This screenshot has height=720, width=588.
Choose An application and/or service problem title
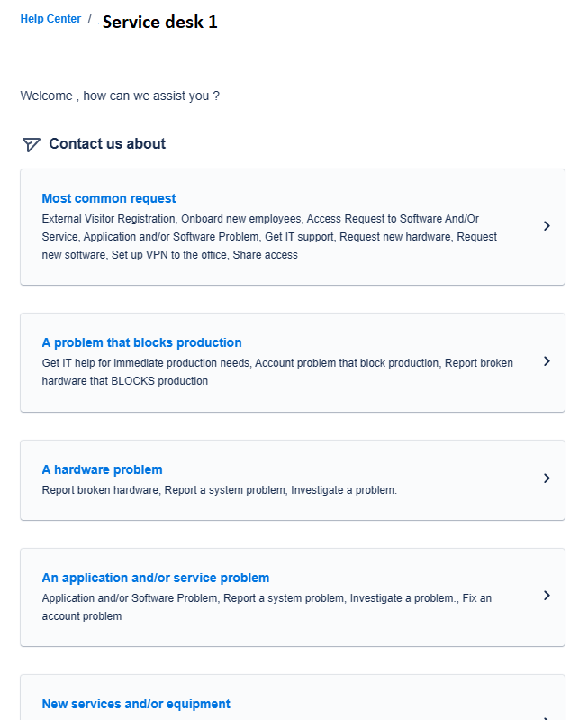point(155,578)
